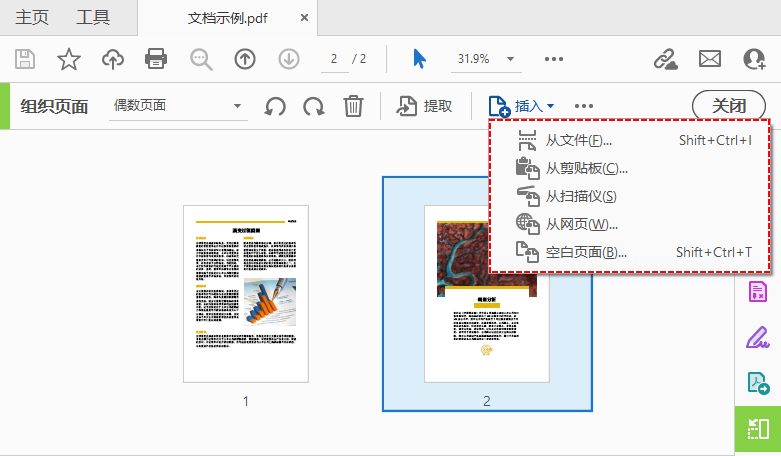Click the 31.9% zoom value field

point(474,59)
